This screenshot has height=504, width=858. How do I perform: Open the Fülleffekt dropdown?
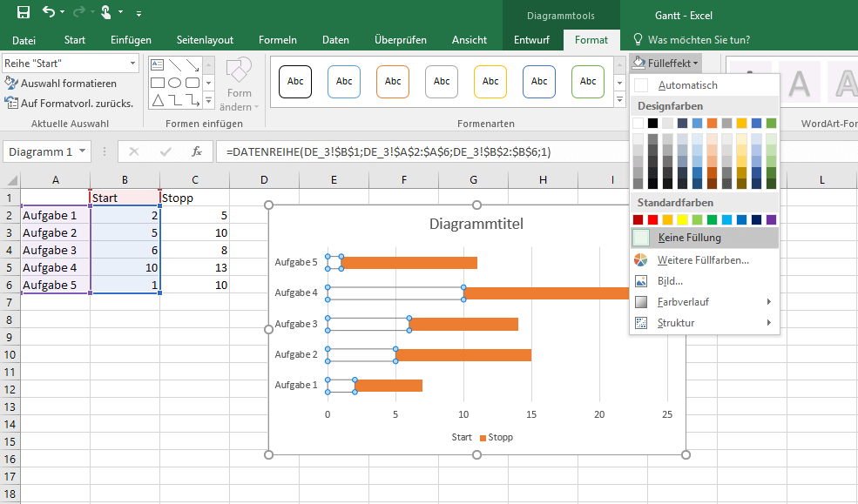pos(665,64)
